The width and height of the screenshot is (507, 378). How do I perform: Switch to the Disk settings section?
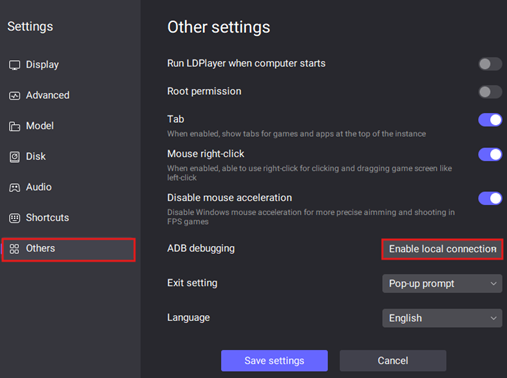click(36, 156)
